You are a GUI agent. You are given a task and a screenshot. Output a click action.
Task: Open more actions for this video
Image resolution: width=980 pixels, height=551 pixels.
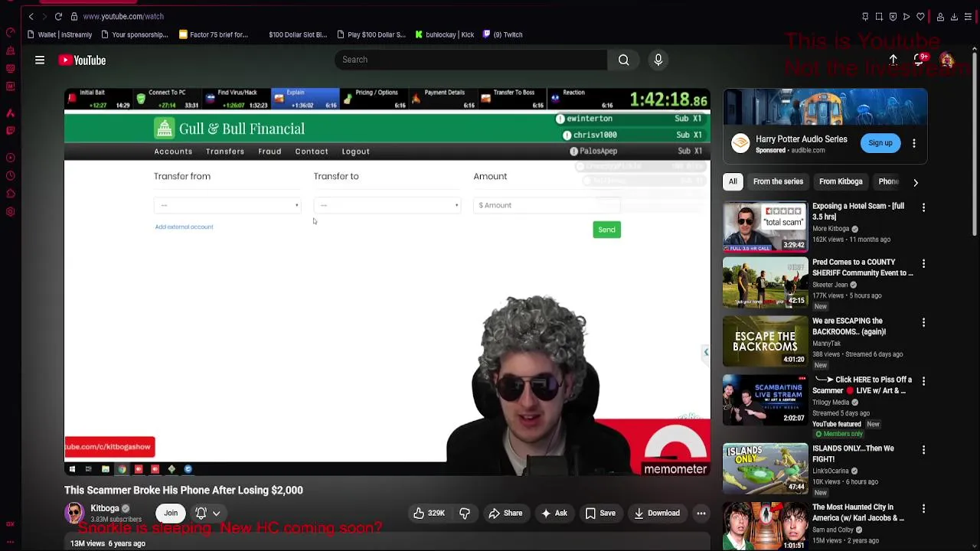701,514
